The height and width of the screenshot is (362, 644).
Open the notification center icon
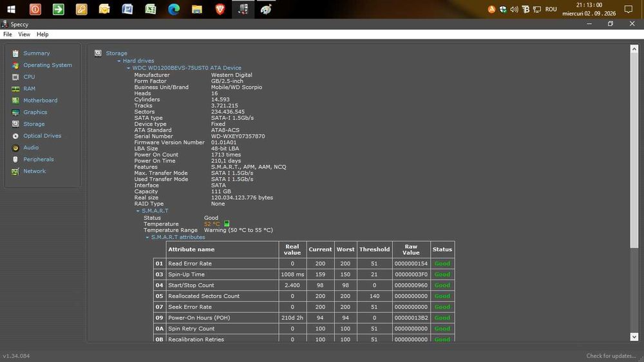(x=629, y=9)
